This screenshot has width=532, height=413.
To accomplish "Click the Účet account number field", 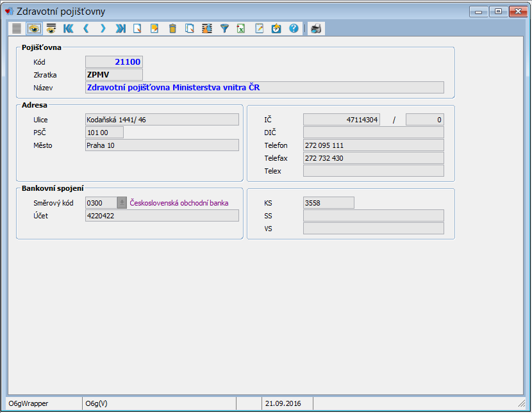I will (162, 216).
